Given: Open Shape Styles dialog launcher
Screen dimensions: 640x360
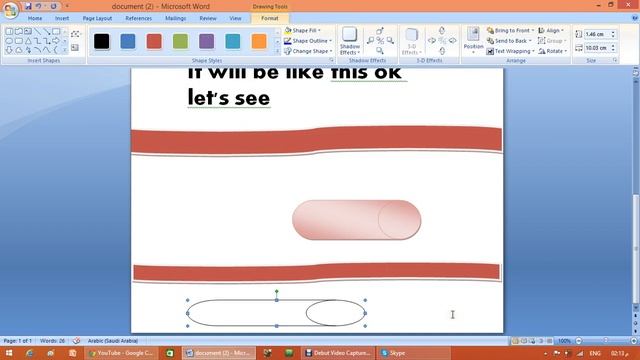Looking at the screenshot, I should tap(331, 60).
